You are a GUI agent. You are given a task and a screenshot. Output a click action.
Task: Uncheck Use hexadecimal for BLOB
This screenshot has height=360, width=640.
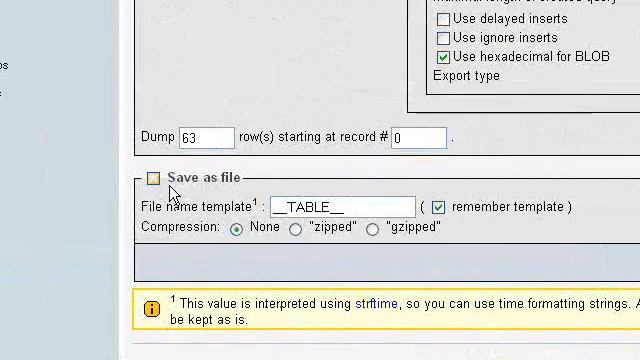(x=443, y=57)
